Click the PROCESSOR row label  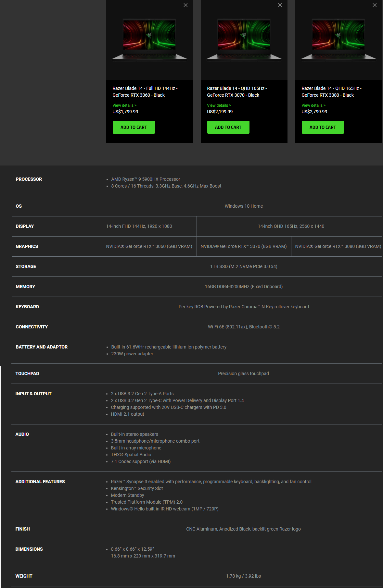29,179
